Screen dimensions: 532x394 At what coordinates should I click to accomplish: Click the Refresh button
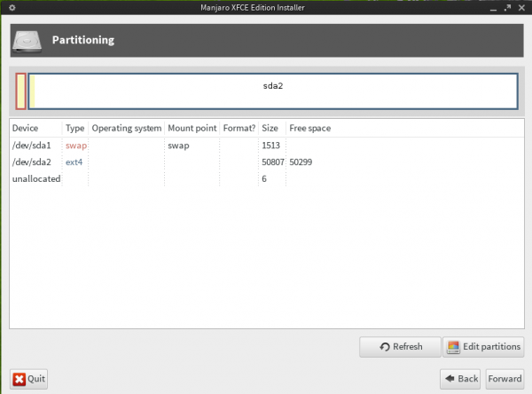click(x=400, y=347)
